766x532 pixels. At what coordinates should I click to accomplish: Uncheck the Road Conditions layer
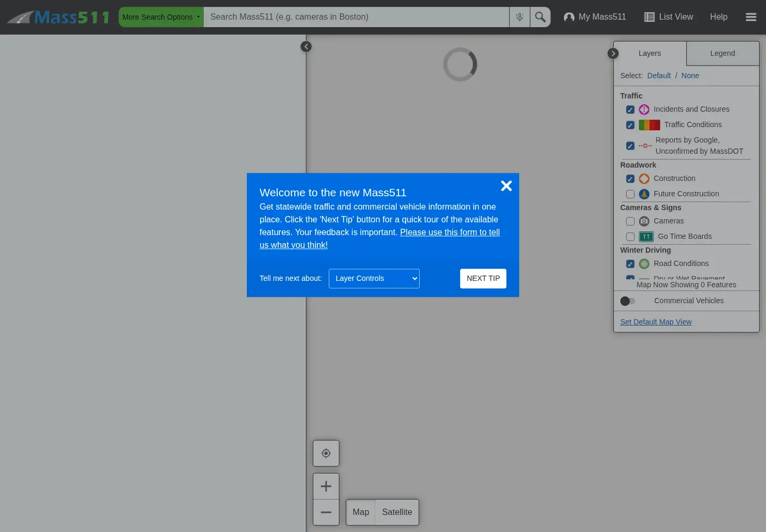(x=630, y=264)
